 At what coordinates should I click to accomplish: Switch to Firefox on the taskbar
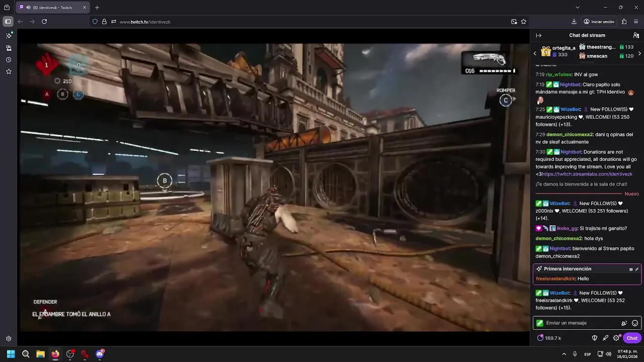(x=55, y=354)
